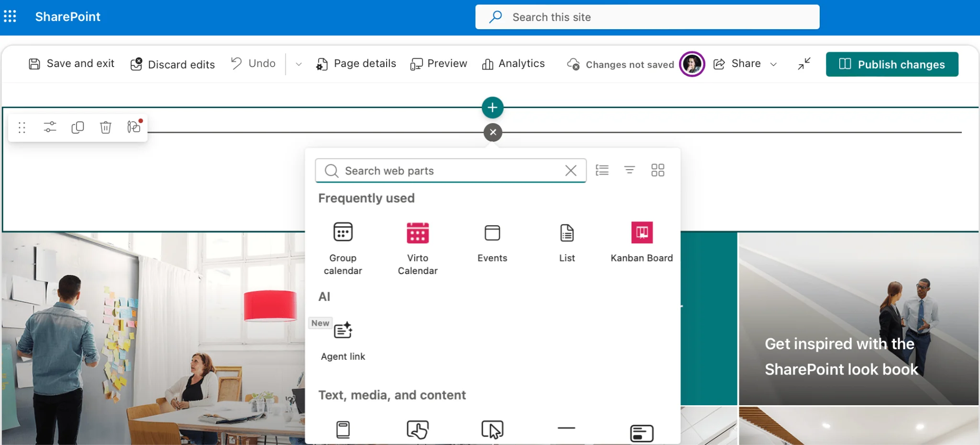Insert the List web part
The height and width of the screenshot is (445, 980).
567,243
